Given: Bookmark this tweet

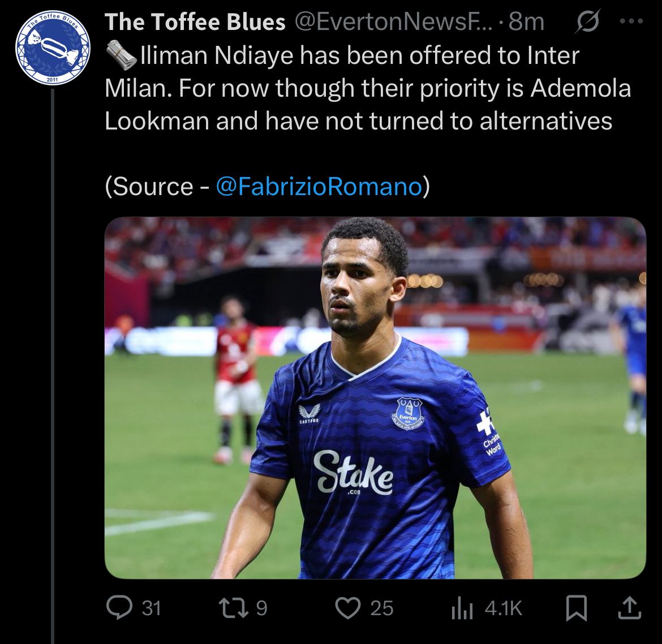Looking at the screenshot, I should pos(577,608).
